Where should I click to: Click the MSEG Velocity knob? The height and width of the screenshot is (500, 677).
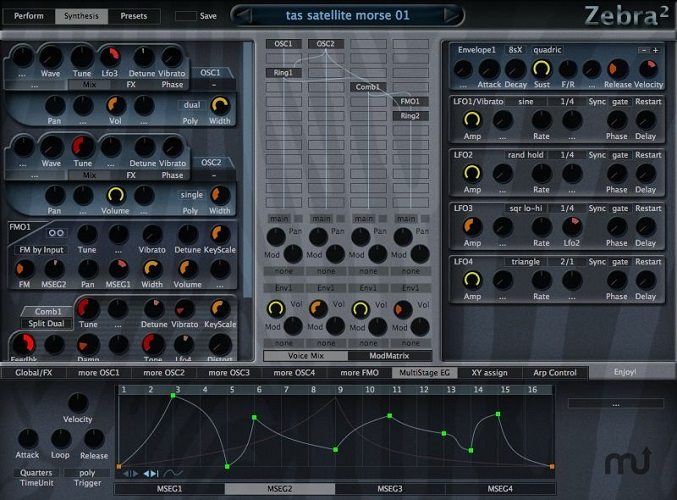click(78, 402)
